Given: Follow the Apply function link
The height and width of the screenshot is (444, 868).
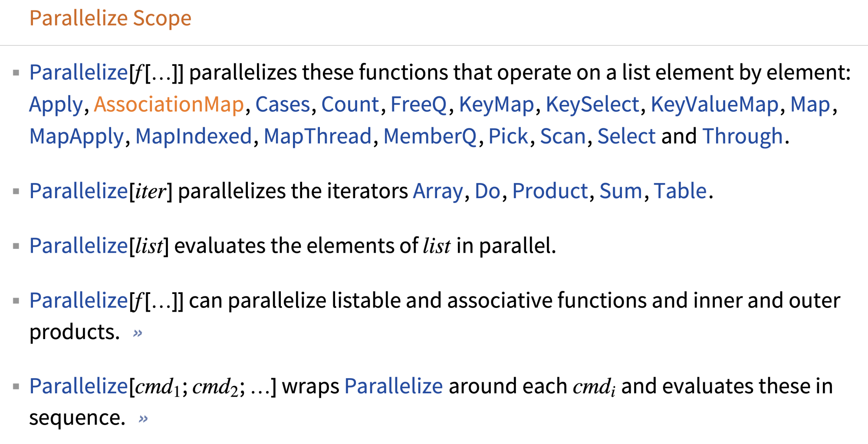Looking at the screenshot, I should 56,105.
